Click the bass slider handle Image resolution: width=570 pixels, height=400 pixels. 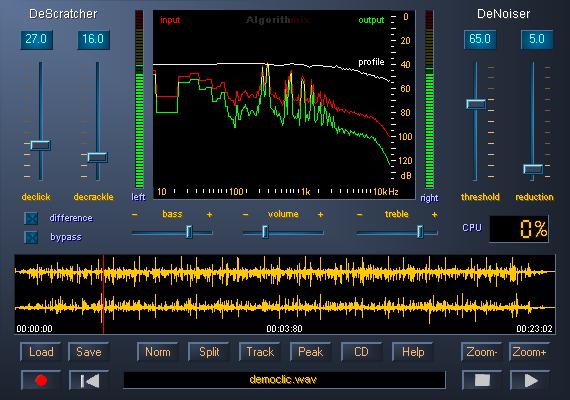[189, 232]
